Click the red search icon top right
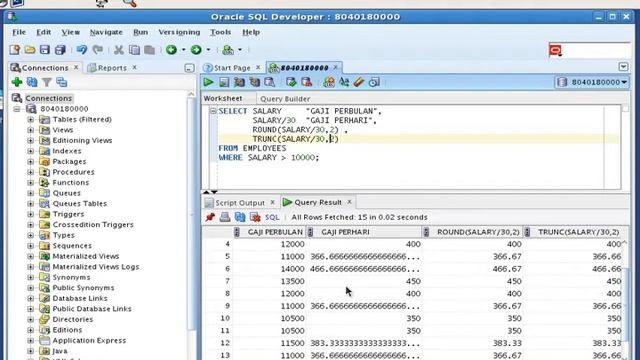This screenshot has height=360, width=640. (x=556, y=50)
